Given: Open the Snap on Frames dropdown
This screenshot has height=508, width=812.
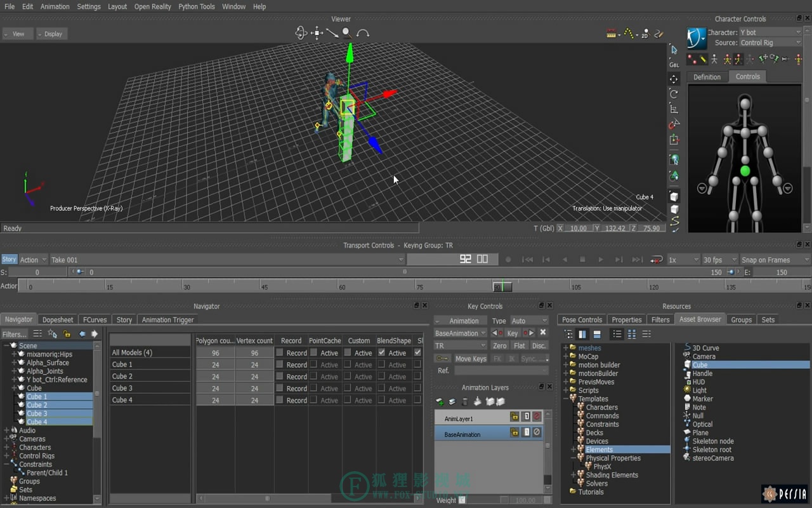Looking at the screenshot, I should click(x=775, y=260).
